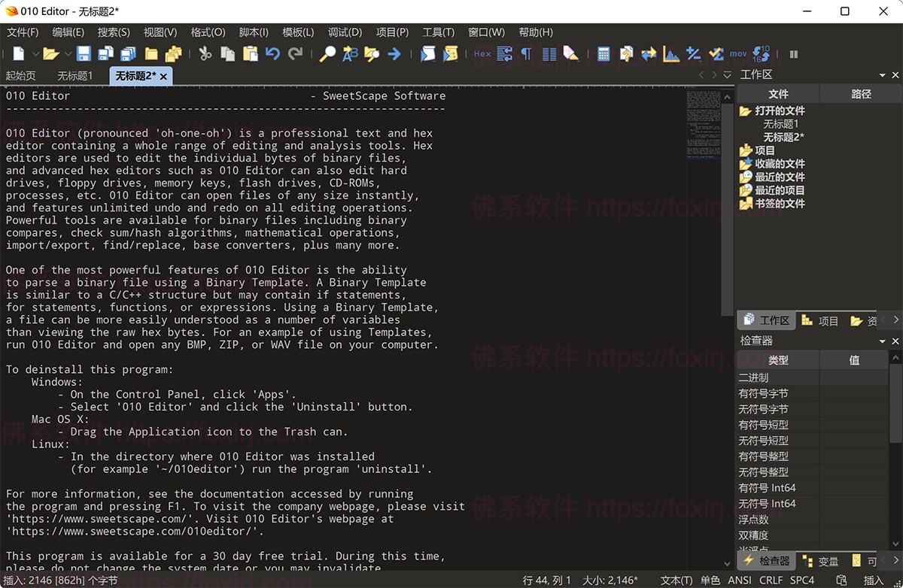The width and height of the screenshot is (903, 588).
Task: Click the Base Converter 10/16 icon
Action: pos(762,54)
